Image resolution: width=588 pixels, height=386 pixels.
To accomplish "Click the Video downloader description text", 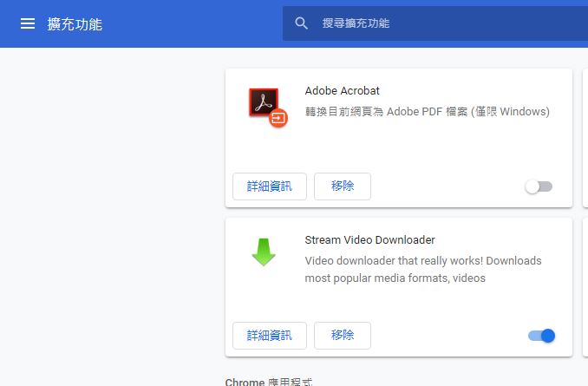I will click(422, 270).
